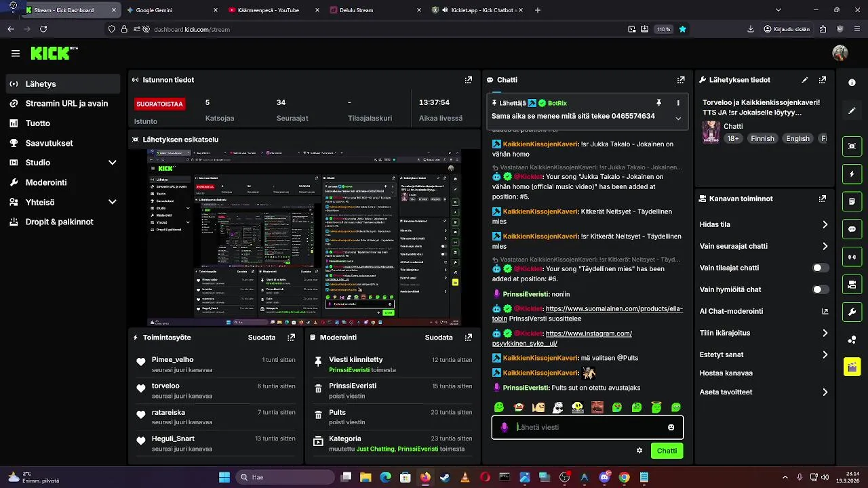Open Hidas tila options
868x488 pixels.
point(764,224)
